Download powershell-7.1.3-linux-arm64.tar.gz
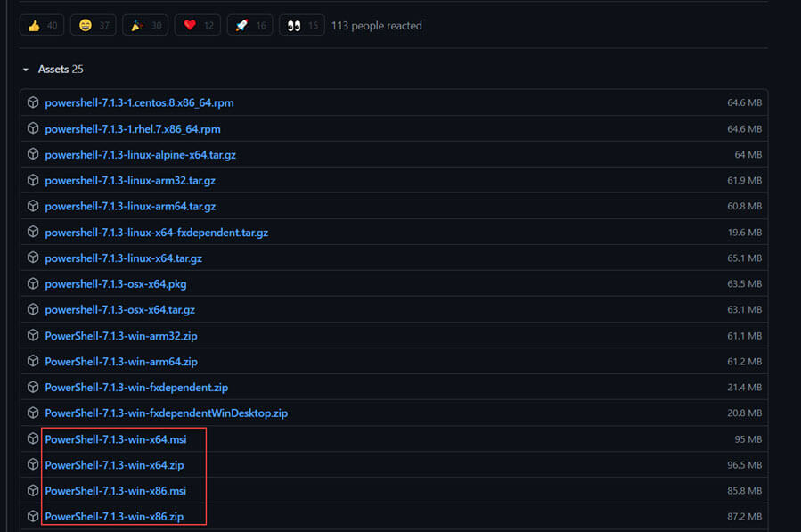This screenshot has width=801, height=532. pos(130,207)
